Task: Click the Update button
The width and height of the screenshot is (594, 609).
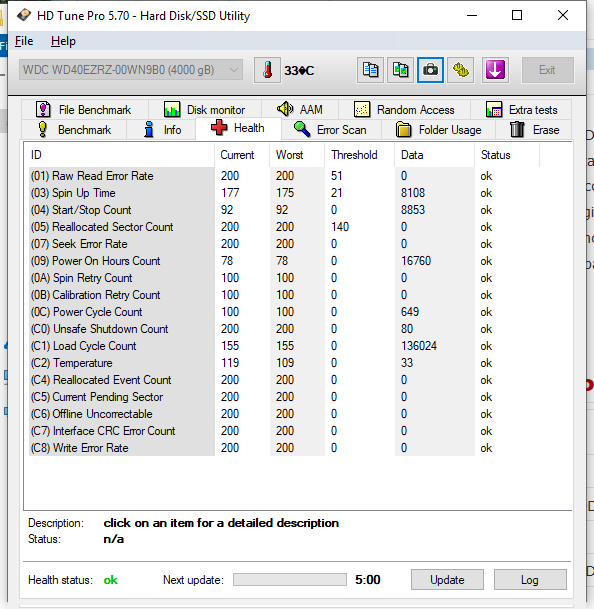Action: [x=447, y=579]
